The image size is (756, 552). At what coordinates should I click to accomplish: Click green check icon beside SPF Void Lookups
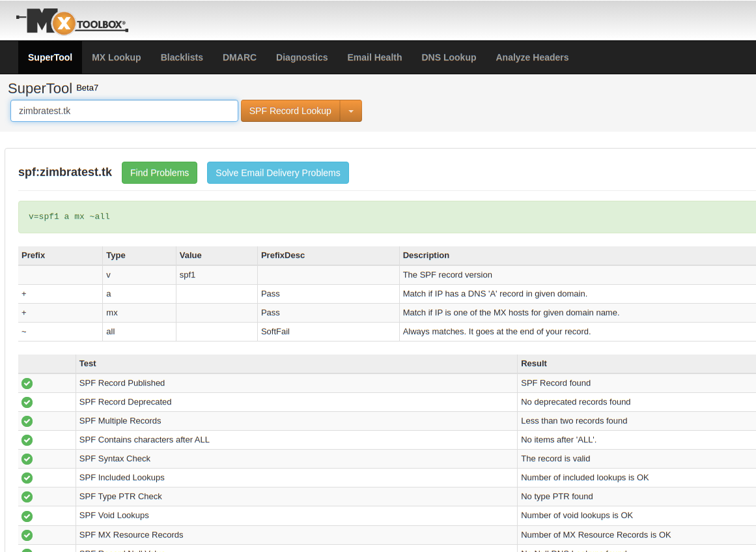coord(27,516)
